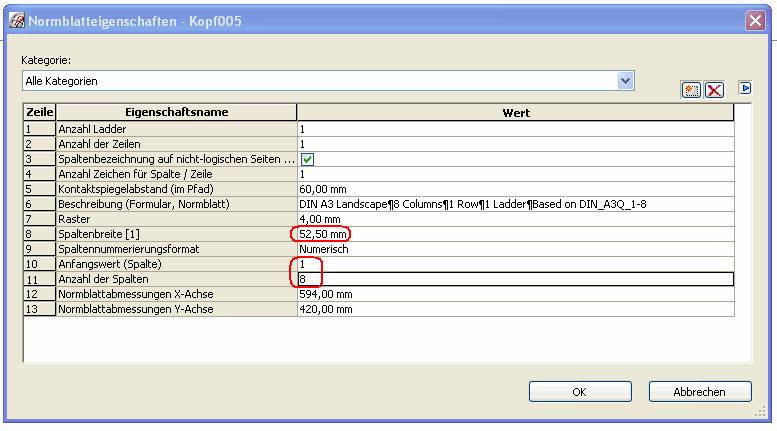Click the Beschreibung DIN A3 Landscape cell
This screenshot has height=431, width=777.
click(x=515, y=204)
